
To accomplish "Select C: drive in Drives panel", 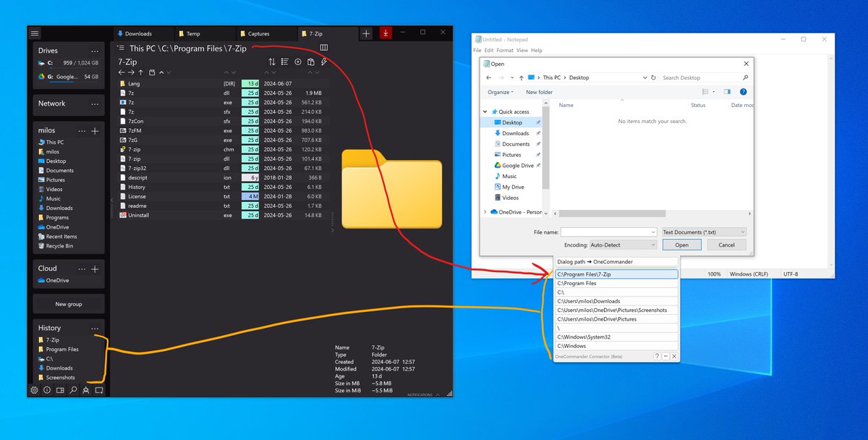I will pyautogui.click(x=69, y=63).
